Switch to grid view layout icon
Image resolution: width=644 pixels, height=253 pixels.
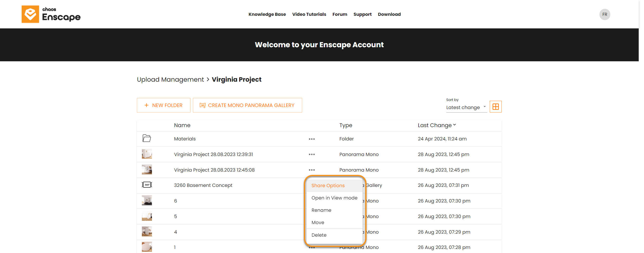[x=496, y=107]
